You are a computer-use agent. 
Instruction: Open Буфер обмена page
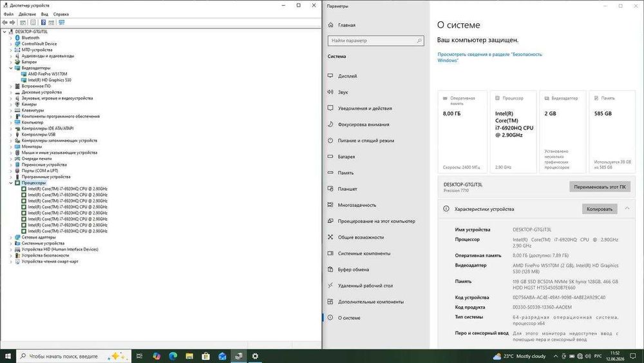(353, 270)
